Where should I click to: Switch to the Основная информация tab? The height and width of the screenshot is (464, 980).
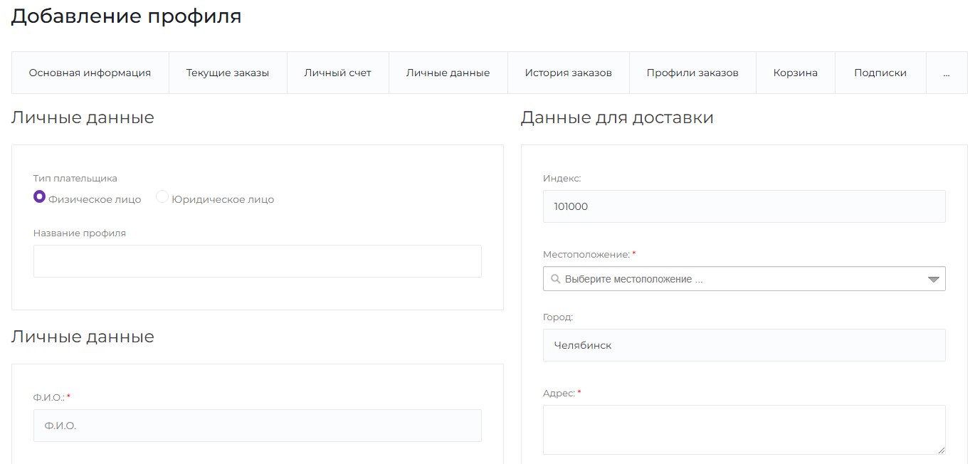[x=90, y=72]
